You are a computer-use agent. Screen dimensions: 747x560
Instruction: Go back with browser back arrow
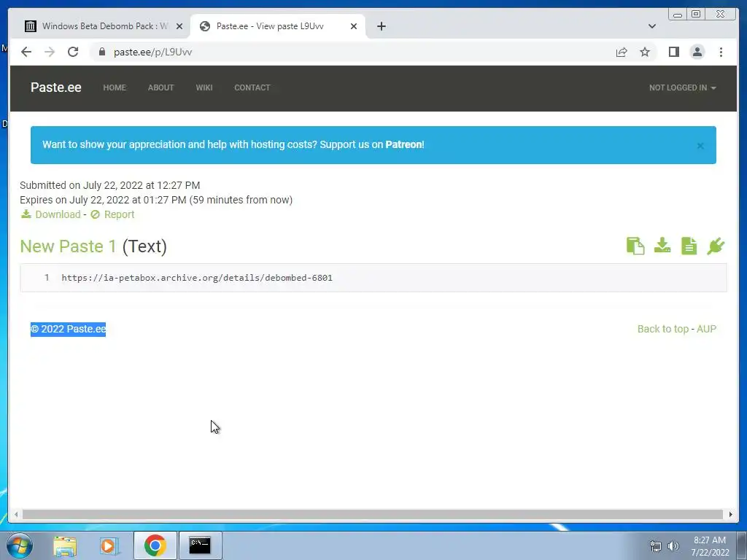pos(26,52)
